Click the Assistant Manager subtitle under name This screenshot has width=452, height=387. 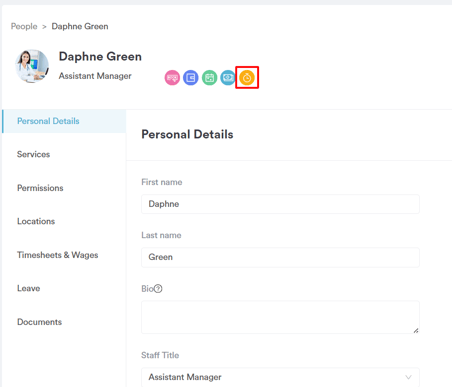pyautogui.click(x=95, y=76)
